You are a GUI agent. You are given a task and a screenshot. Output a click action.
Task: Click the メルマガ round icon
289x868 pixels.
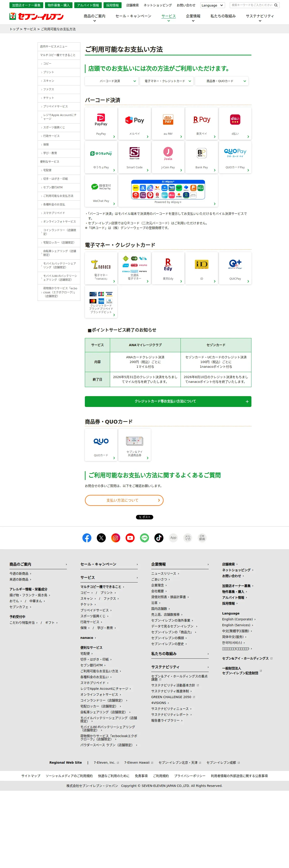188,538
